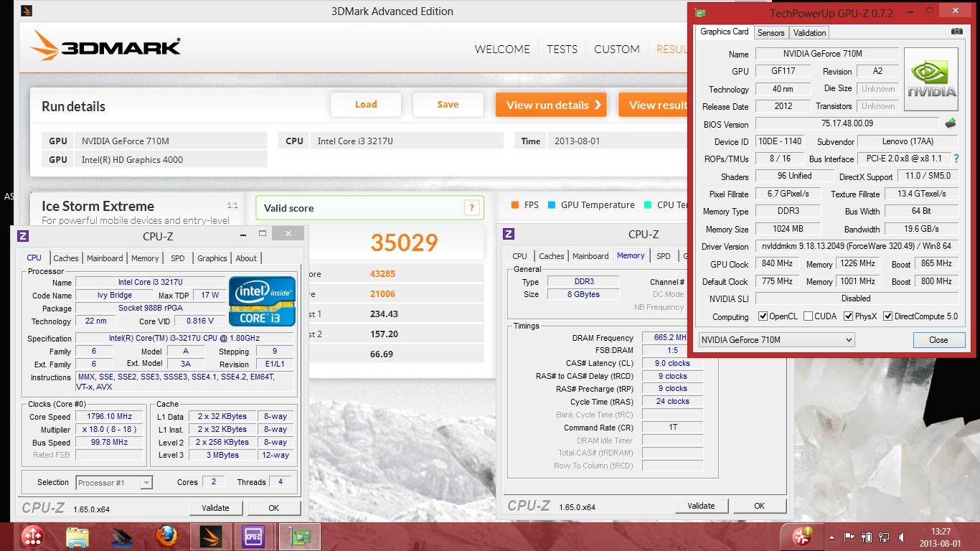
Task: Click Validate in left CPU-Z window
Action: pyautogui.click(x=215, y=508)
